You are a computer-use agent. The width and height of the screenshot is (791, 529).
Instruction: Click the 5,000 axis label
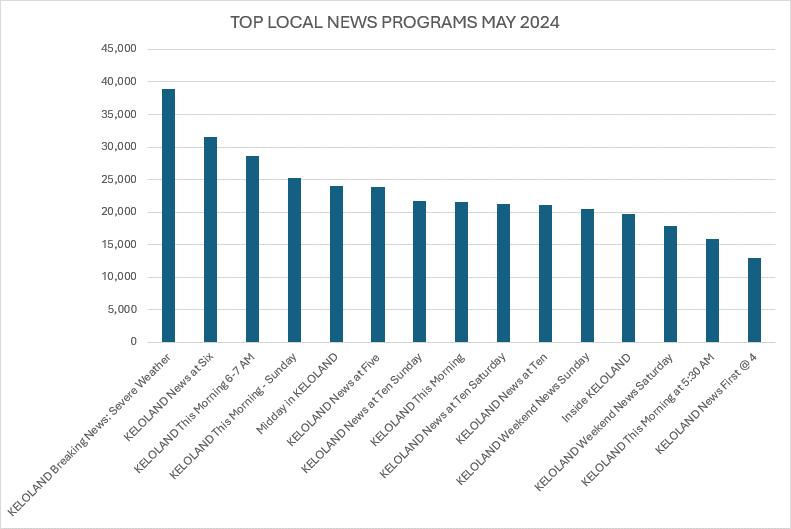122,309
